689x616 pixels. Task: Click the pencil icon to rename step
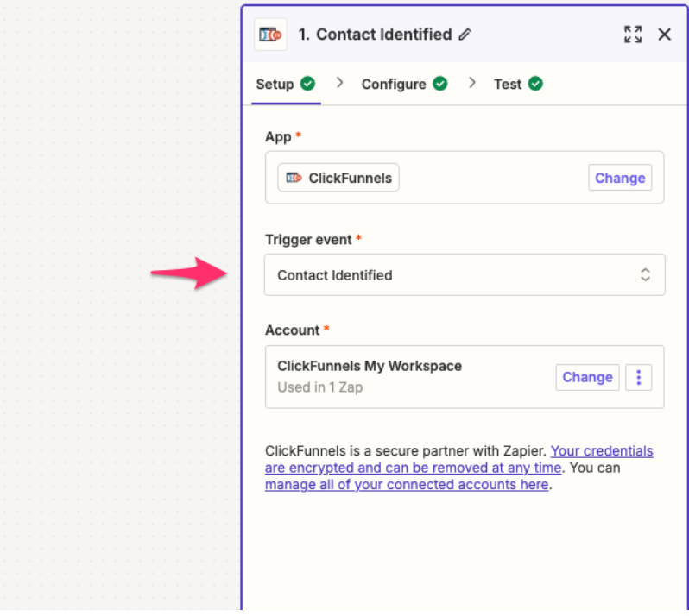[465, 35]
